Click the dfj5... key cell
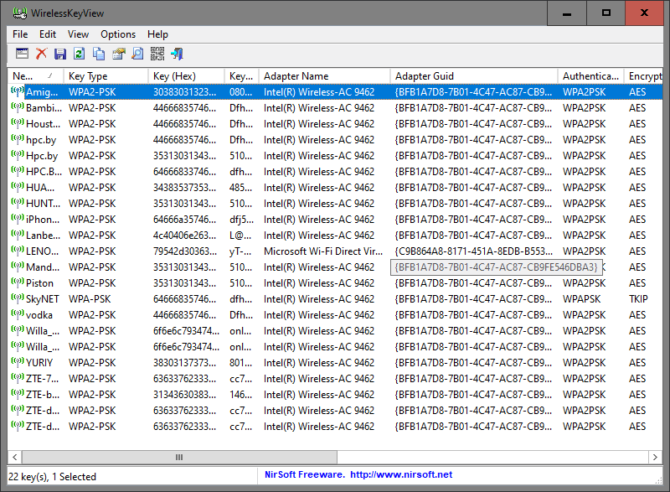The height and width of the screenshot is (492, 670). point(241,219)
